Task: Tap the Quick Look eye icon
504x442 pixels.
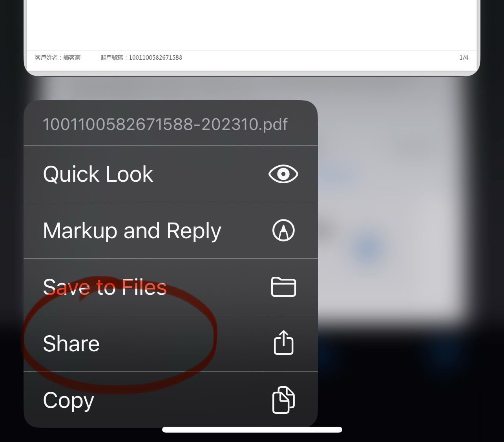Action: (283, 174)
